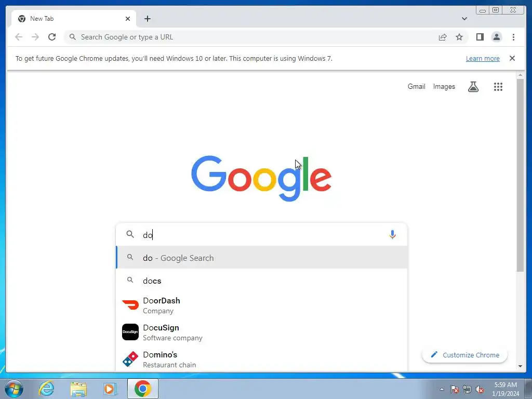The height and width of the screenshot is (399, 532).
Task: Click the search magnifier icon beside 'do'
Action: (x=130, y=234)
